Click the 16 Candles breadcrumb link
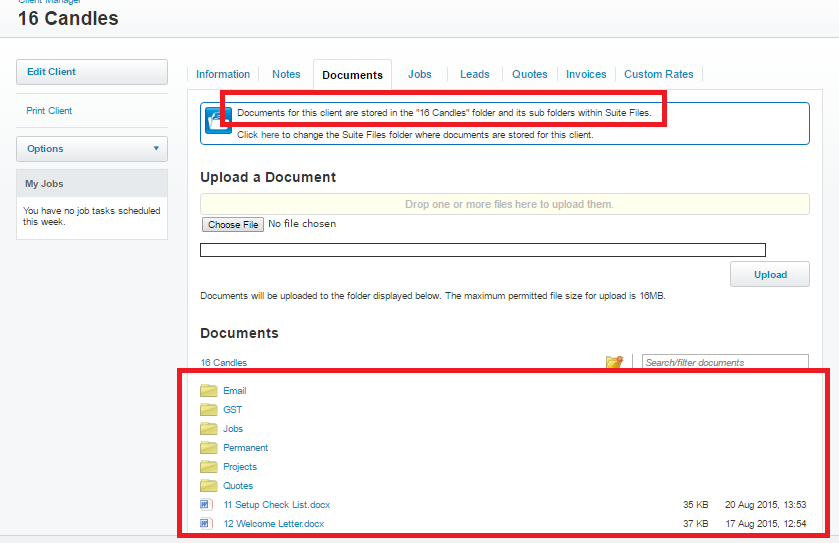Image resolution: width=839 pixels, height=543 pixels. click(224, 363)
